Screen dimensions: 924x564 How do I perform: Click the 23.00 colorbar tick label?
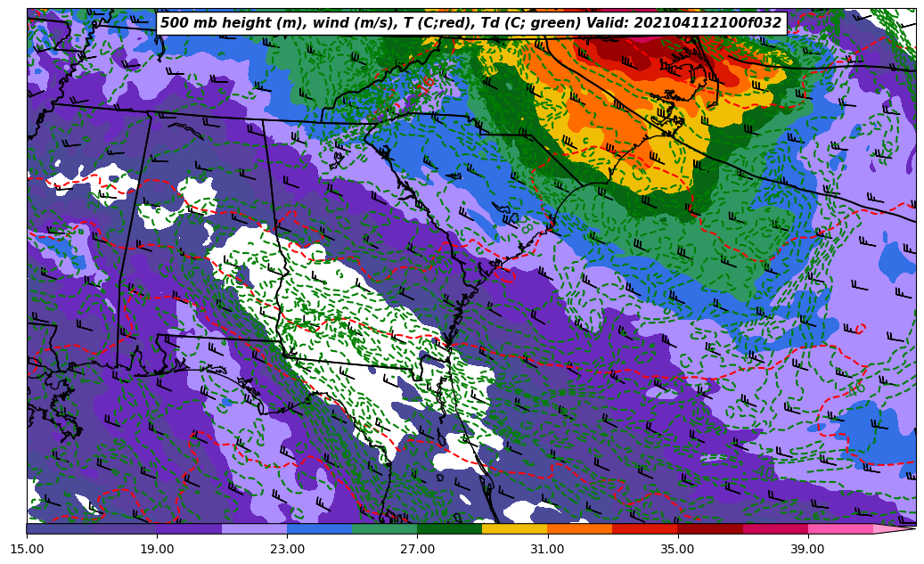pos(287,549)
